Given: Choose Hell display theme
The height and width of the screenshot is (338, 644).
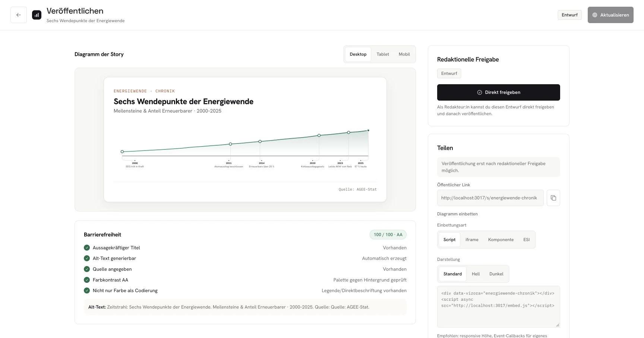Looking at the screenshot, I should pos(476,274).
